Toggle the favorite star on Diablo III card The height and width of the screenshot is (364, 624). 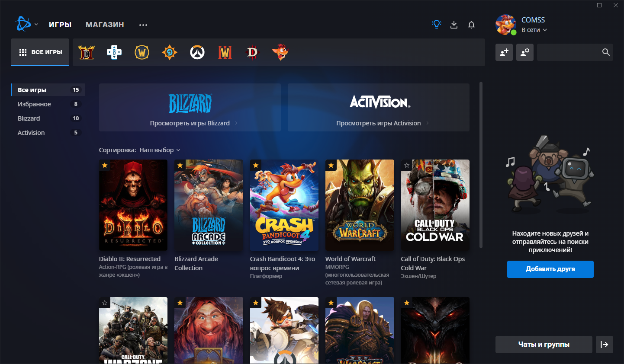(407, 303)
